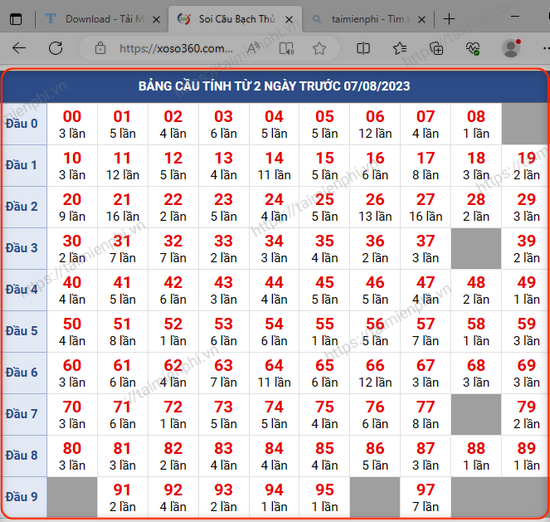Open the split screen icon

pos(363,48)
